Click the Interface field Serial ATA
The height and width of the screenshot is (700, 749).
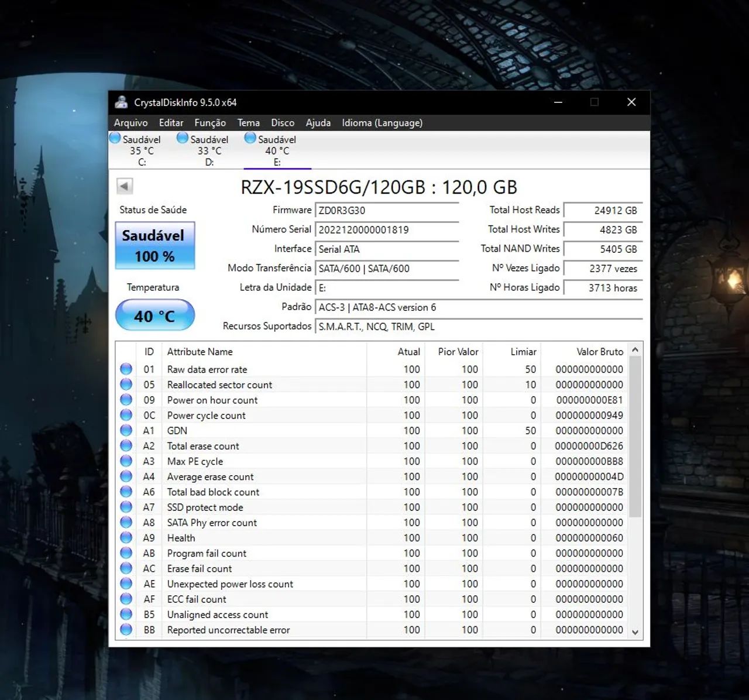[387, 249]
